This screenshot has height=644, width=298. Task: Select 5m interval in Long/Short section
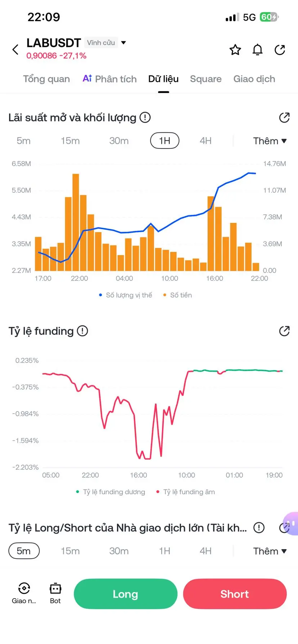(24, 551)
